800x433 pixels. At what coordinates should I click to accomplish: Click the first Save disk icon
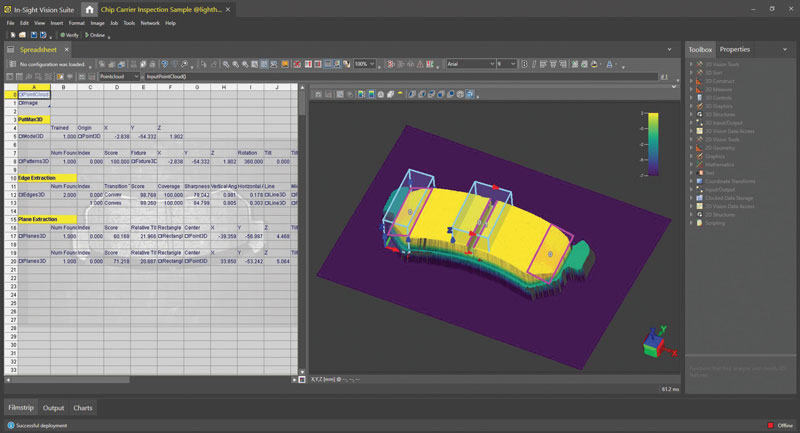point(34,35)
